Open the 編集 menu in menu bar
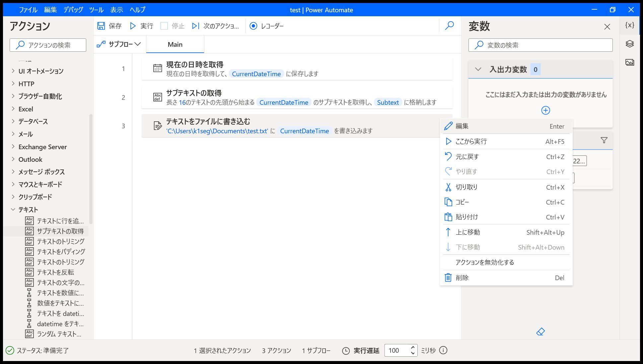 50,10
